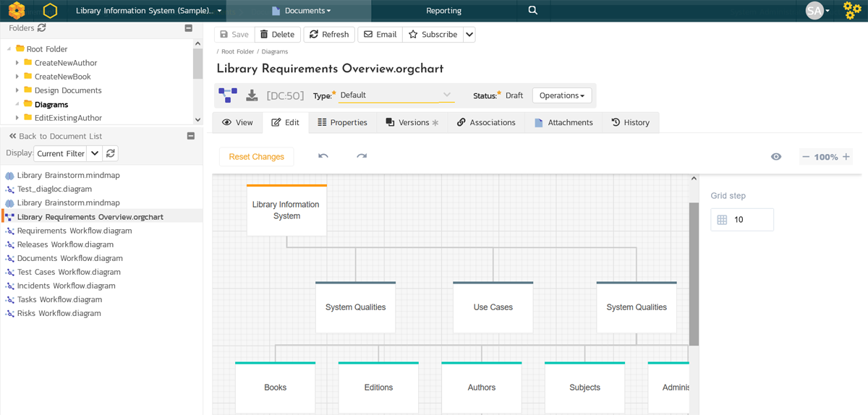Open the History tab

pyautogui.click(x=630, y=123)
